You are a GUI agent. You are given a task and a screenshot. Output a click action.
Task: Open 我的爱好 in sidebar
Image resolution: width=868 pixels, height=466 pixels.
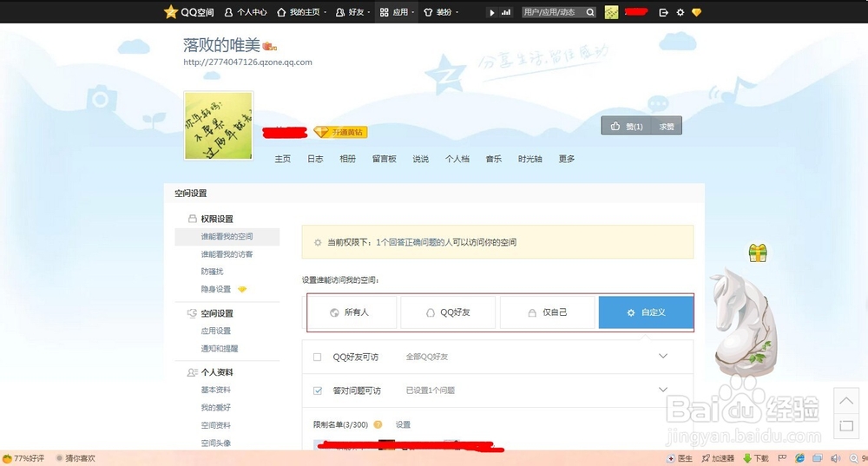(x=216, y=407)
